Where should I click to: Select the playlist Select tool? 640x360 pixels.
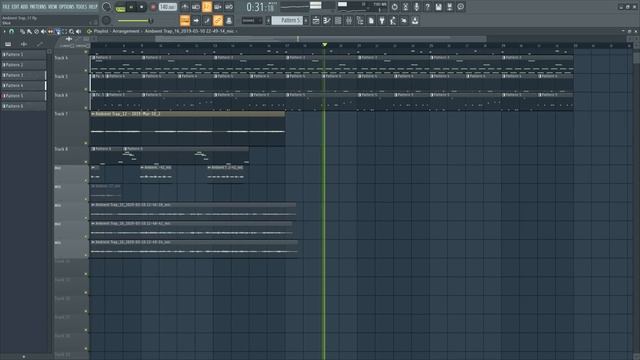point(64,31)
